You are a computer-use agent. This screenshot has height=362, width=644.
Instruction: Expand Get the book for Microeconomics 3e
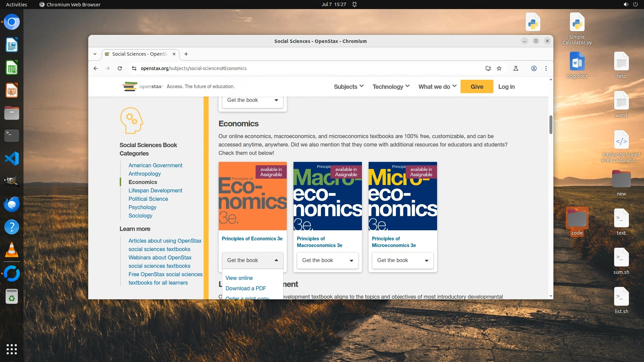(402, 260)
